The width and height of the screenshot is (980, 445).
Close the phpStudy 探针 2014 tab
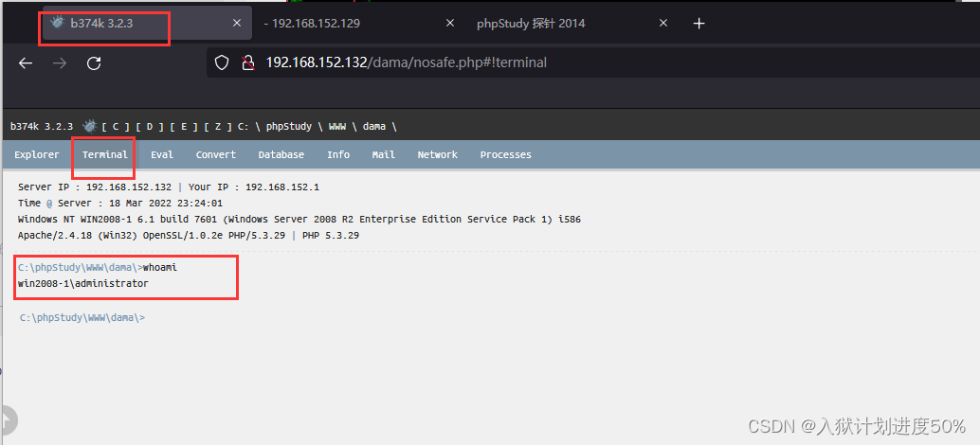pyautogui.click(x=663, y=23)
